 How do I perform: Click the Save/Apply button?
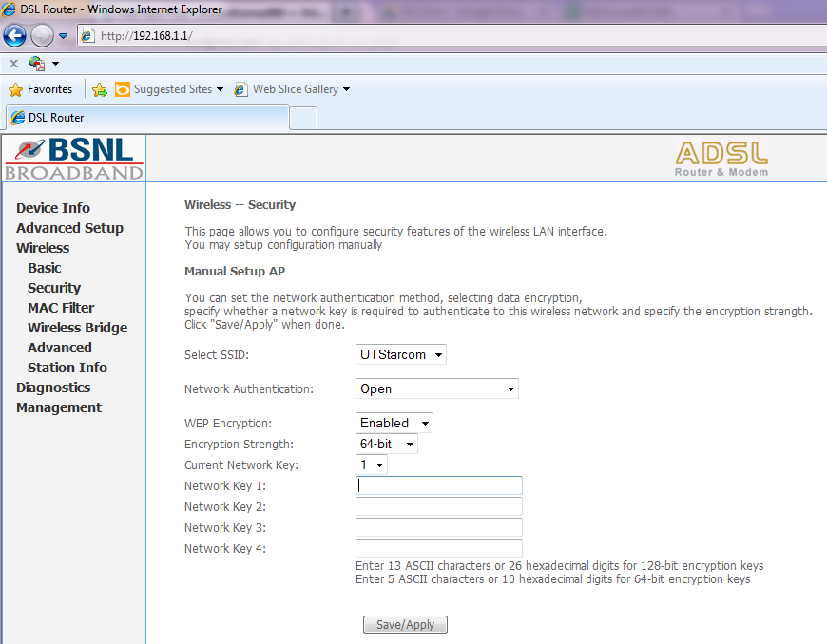point(405,624)
